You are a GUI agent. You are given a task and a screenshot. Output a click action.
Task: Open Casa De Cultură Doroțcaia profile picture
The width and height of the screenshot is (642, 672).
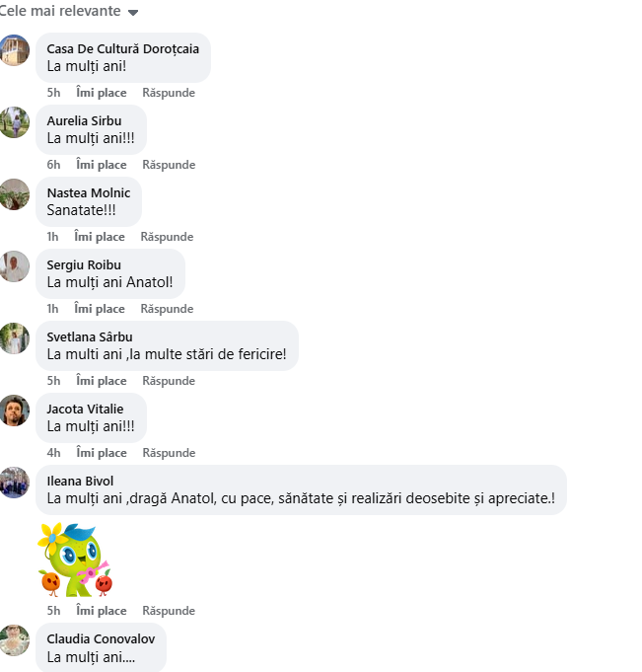coord(14,50)
